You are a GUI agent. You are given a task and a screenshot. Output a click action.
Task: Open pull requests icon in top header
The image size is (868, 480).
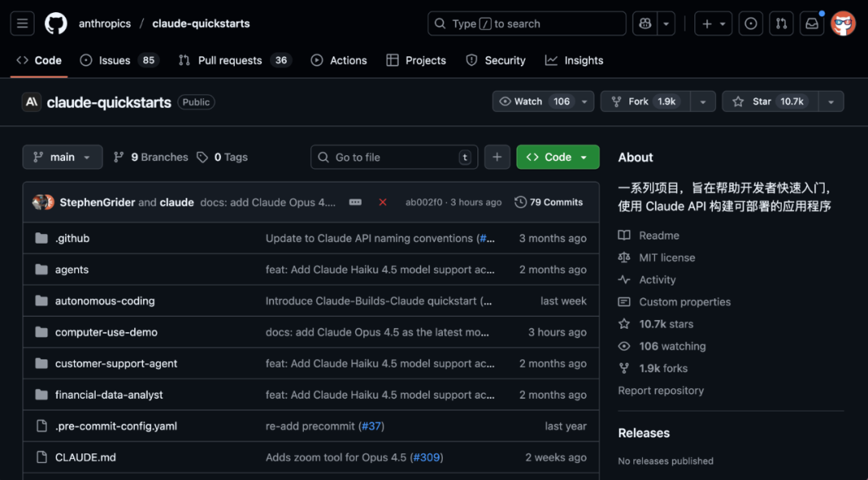781,23
